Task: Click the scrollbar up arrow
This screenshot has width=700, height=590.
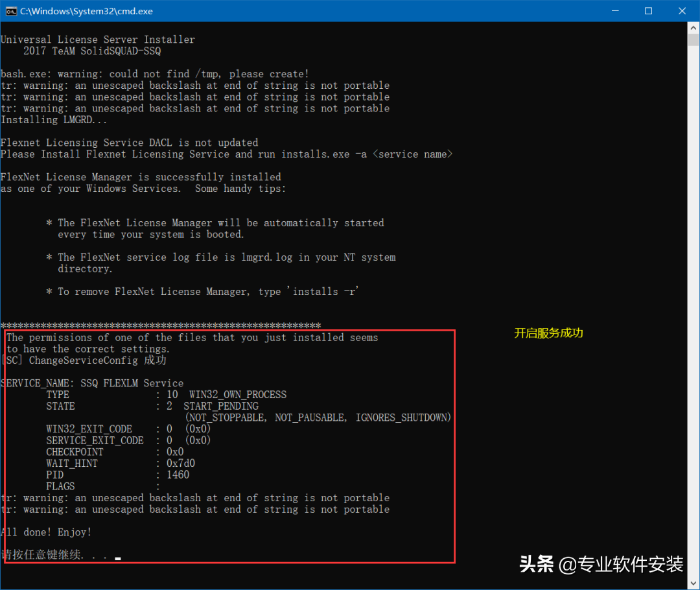Action: click(x=694, y=28)
